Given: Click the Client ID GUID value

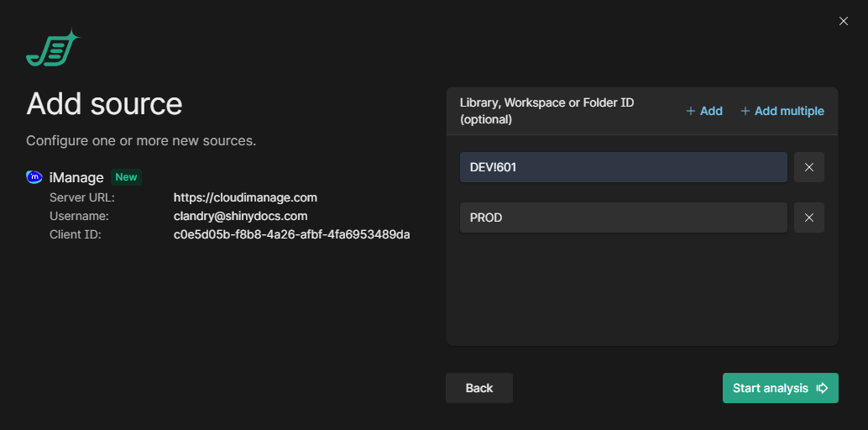Looking at the screenshot, I should pyautogui.click(x=291, y=234).
